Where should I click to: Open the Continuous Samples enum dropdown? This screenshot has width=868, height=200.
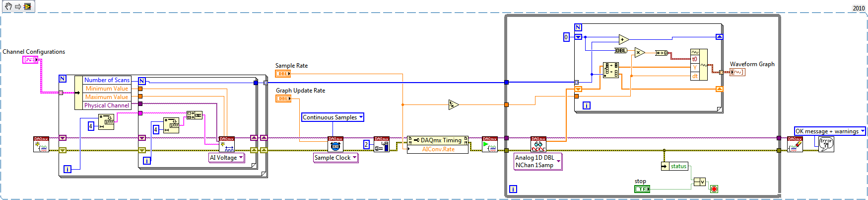[333, 117]
